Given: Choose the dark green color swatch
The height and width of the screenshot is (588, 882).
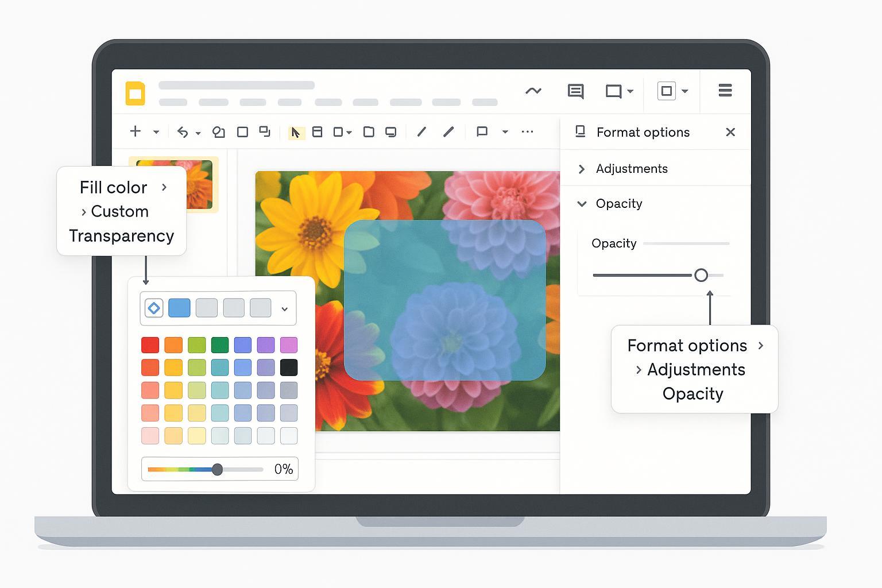Looking at the screenshot, I should point(219,345).
